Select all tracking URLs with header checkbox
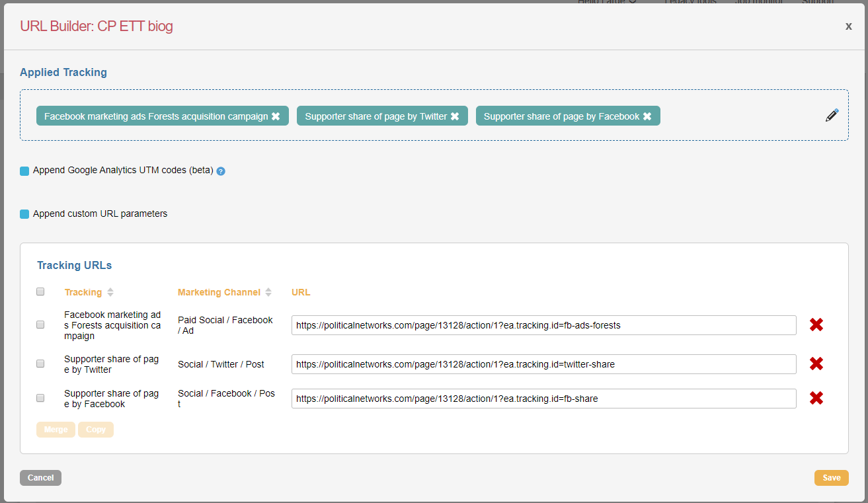Viewport: 868px width, 503px height. [40, 291]
